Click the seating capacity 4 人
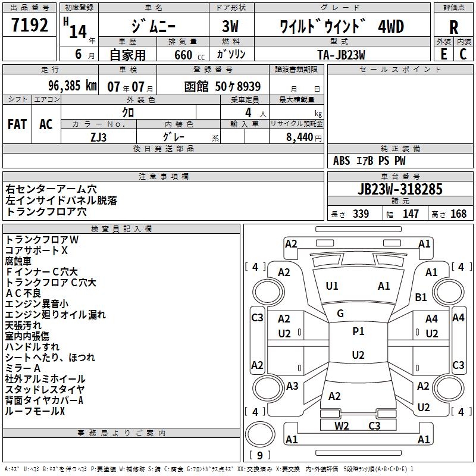 point(256,113)
